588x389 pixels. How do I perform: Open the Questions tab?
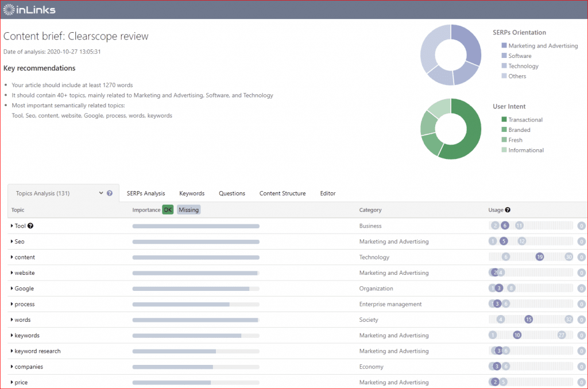coord(232,193)
